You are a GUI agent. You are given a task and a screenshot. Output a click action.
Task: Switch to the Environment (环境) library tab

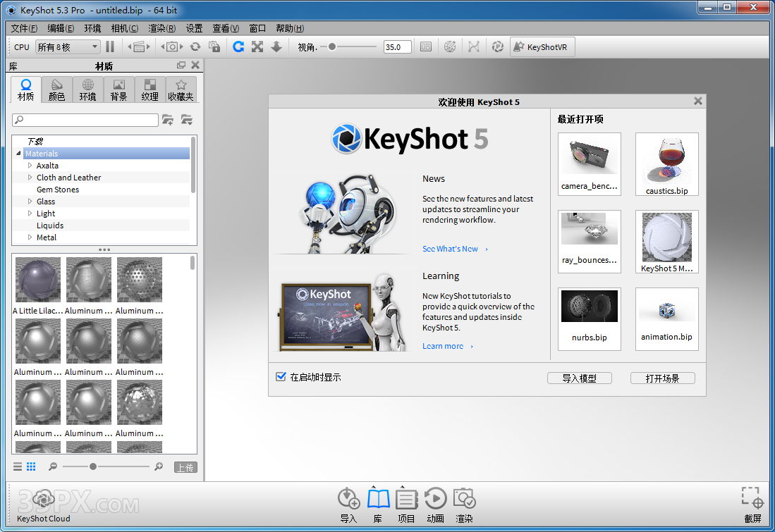tap(87, 89)
